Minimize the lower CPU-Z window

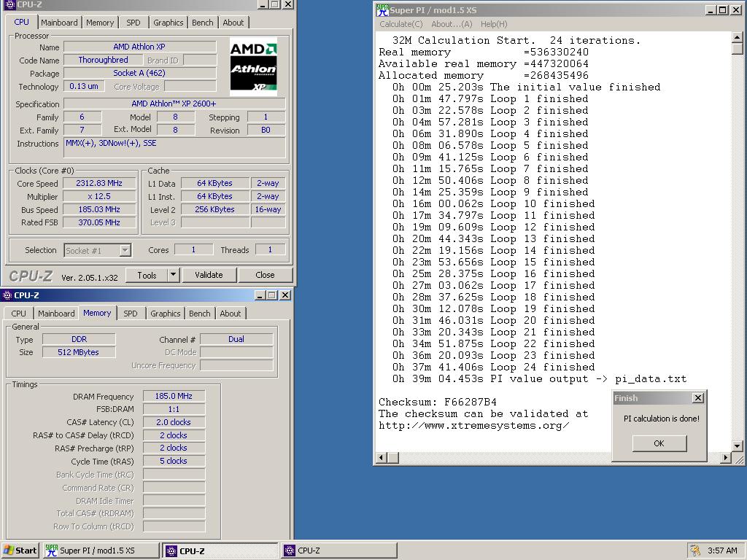point(260,295)
